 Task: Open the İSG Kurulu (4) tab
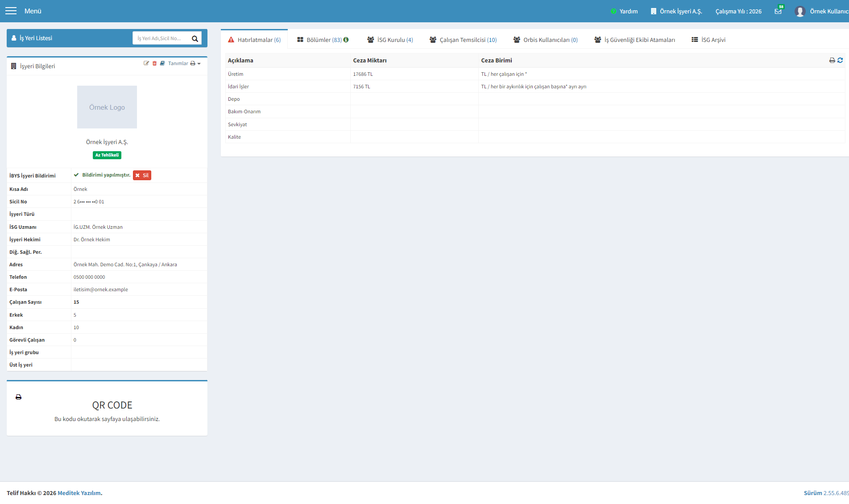[390, 40]
